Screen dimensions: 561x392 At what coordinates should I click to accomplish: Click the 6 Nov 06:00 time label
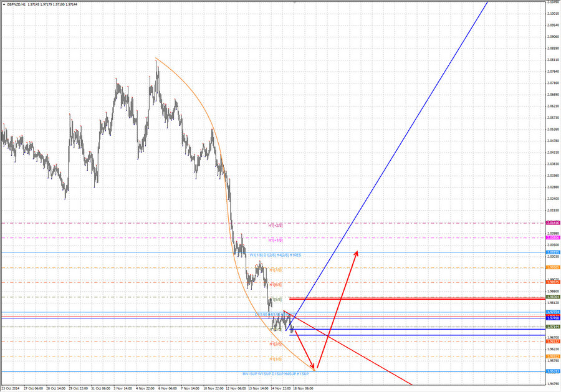pyautogui.click(x=168, y=388)
